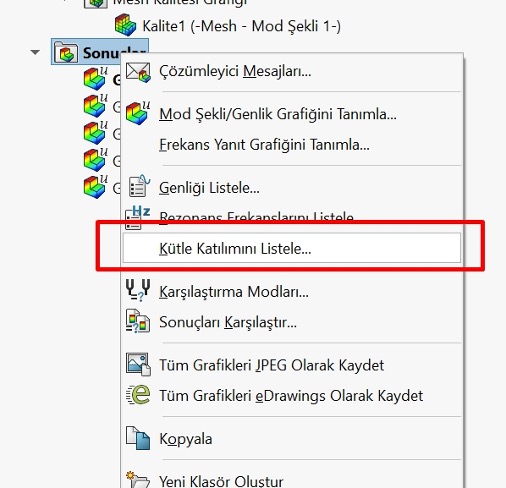The width and height of the screenshot is (506, 488).
Task: Click the Çözümleyici Mesajları envelope icon
Action: pos(138,72)
